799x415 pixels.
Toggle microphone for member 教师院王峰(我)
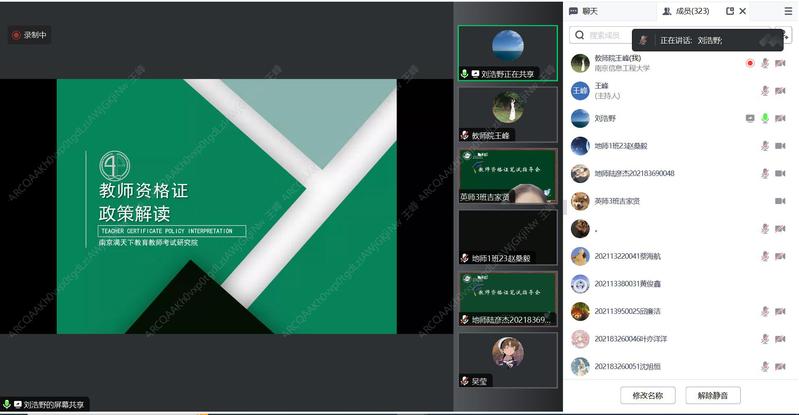coord(765,63)
